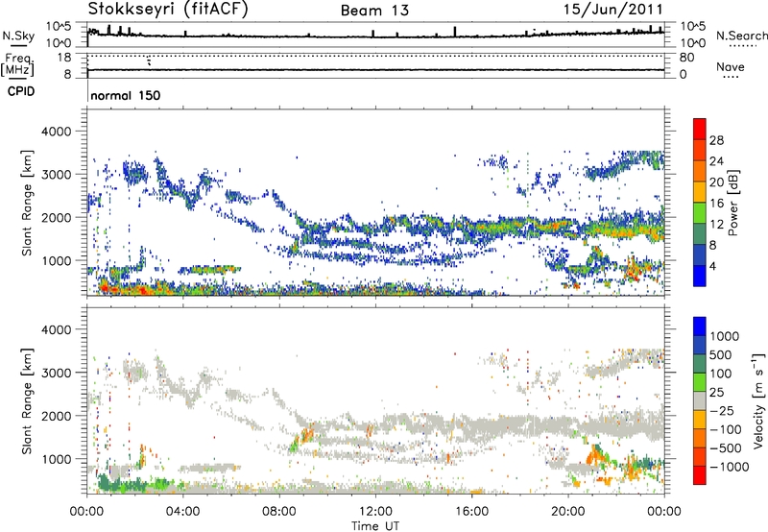Click 'Slant Range [km]' label of velocity panel
This screenshot has height=532, width=768.
click(x=27, y=400)
